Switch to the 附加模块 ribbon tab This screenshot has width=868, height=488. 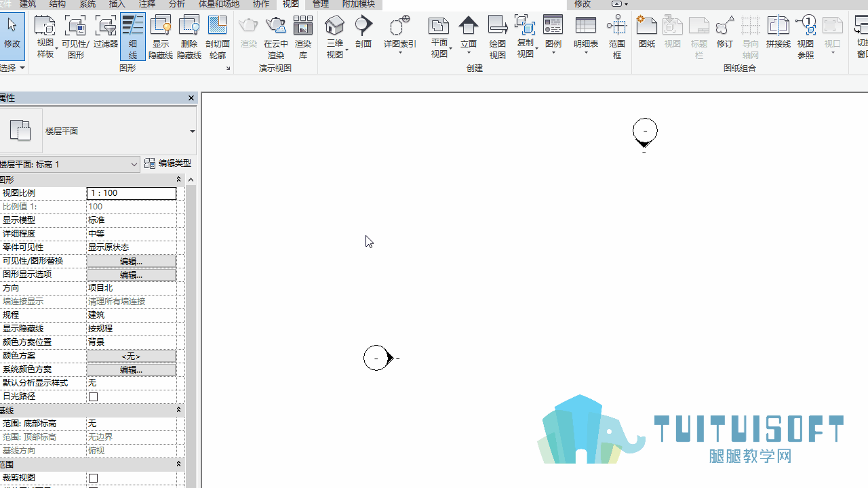(x=359, y=4)
